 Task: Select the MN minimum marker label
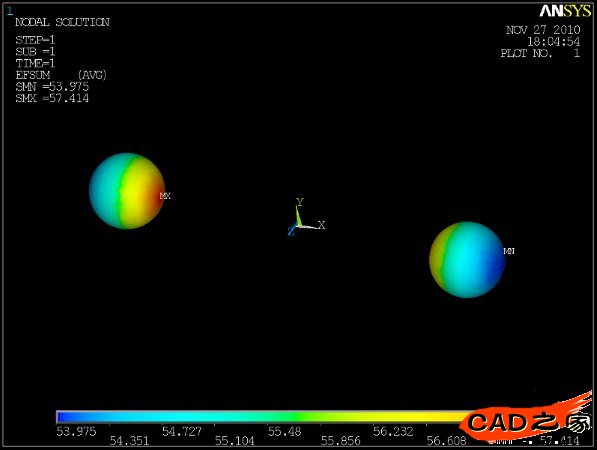509,251
